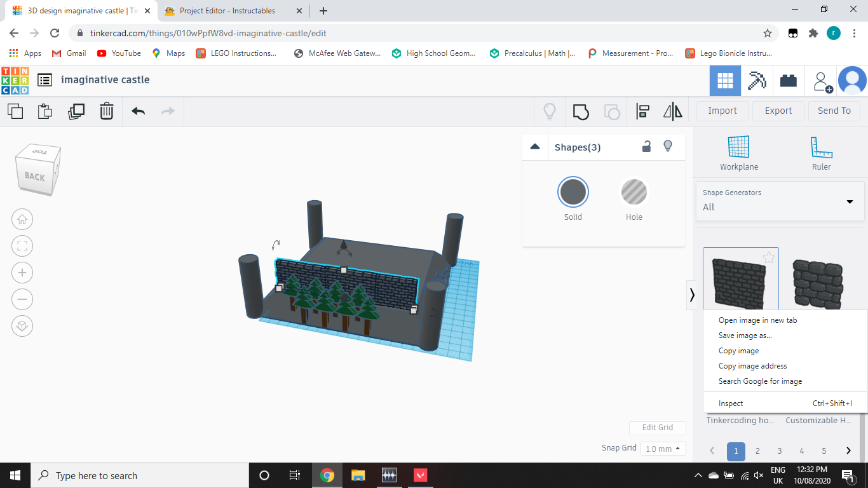This screenshot has height=488, width=868.
Task: Click the Paste tool icon
Action: tap(45, 111)
